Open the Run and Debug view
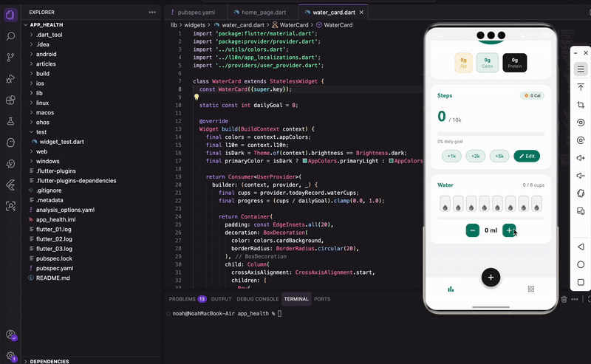Viewport: 591px width, 364px height. 10,78
